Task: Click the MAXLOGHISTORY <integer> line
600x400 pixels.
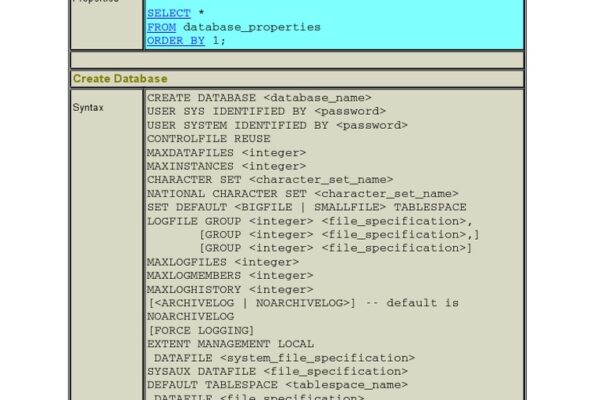Action: pos(230,290)
